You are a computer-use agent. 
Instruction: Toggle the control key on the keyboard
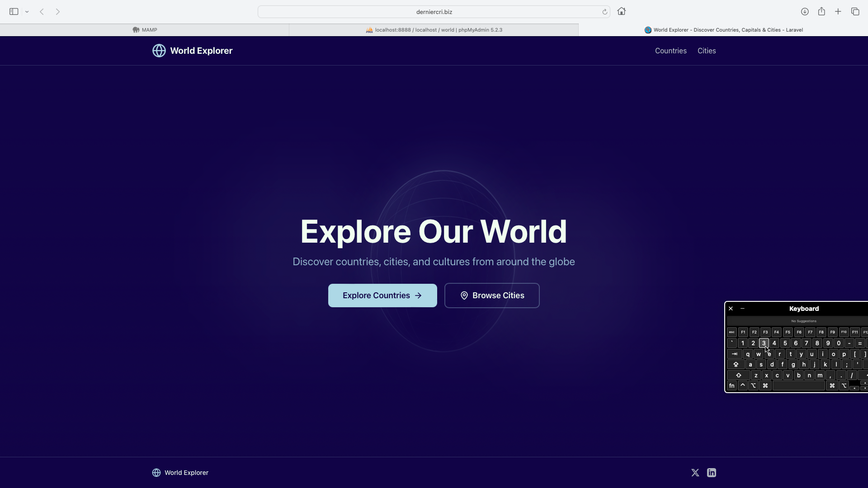[x=743, y=385]
